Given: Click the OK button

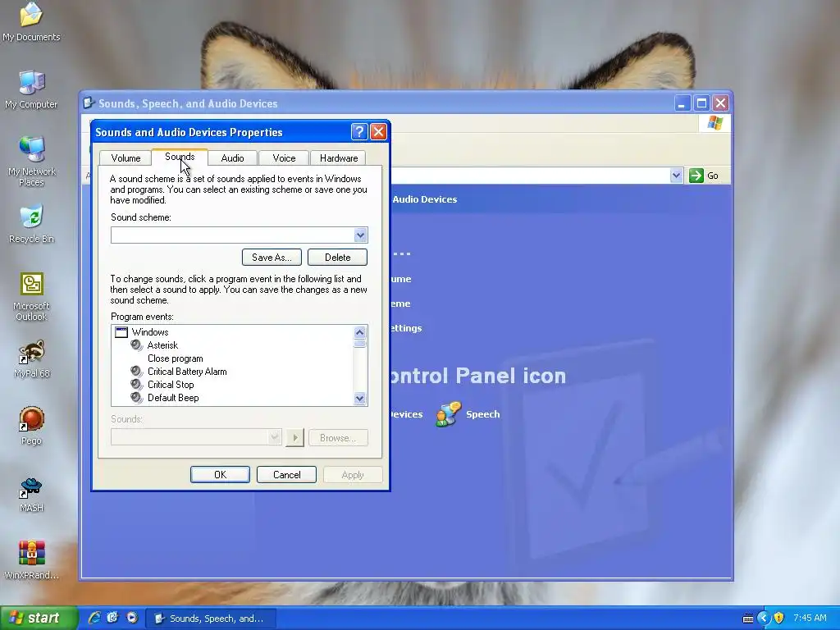Looking at the screenshot, I should click(220, 475).
